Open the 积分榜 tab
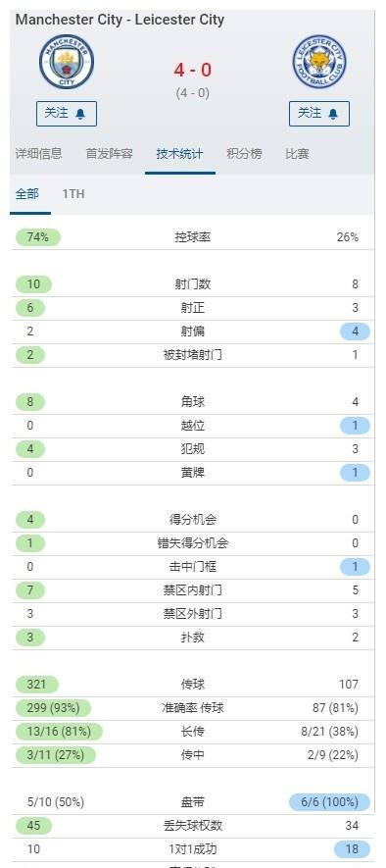The image size is (386, 868). [x=244, y=153]
